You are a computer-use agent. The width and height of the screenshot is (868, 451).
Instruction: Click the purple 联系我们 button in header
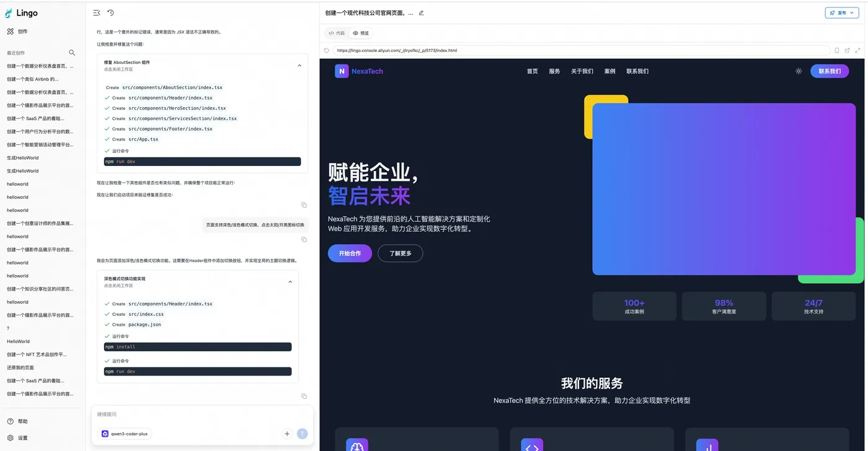(830, 71)
